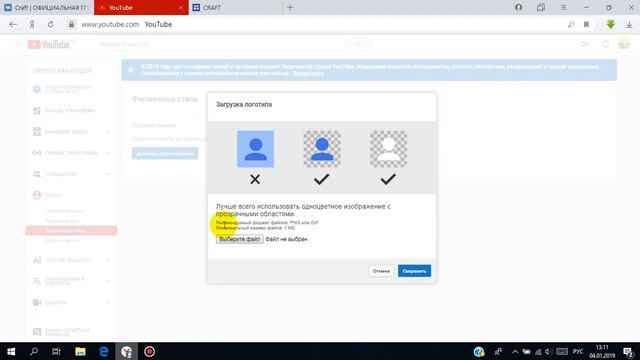Click the YouTube upload video camera icon
Viewport: 640px width, 360px height.
(584, 44)
